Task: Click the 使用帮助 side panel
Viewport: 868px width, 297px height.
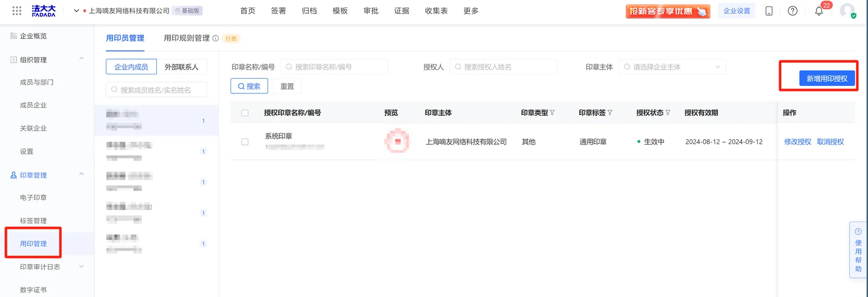Action: point(858,250)
